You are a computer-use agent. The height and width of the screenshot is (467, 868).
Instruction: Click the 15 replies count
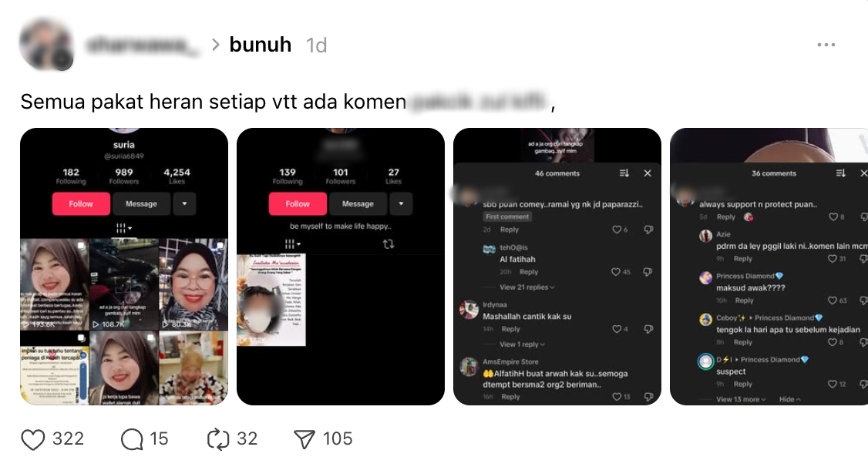point(159,438)
